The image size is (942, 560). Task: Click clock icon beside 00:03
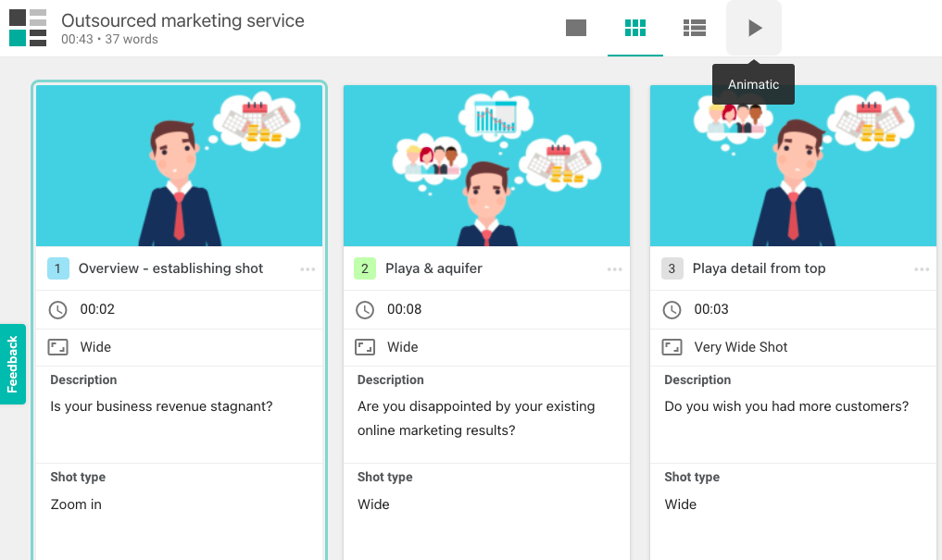point(672,310)
